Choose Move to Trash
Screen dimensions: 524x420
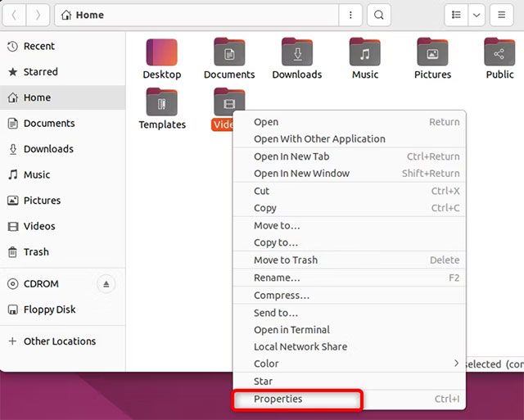pos(350,260)
